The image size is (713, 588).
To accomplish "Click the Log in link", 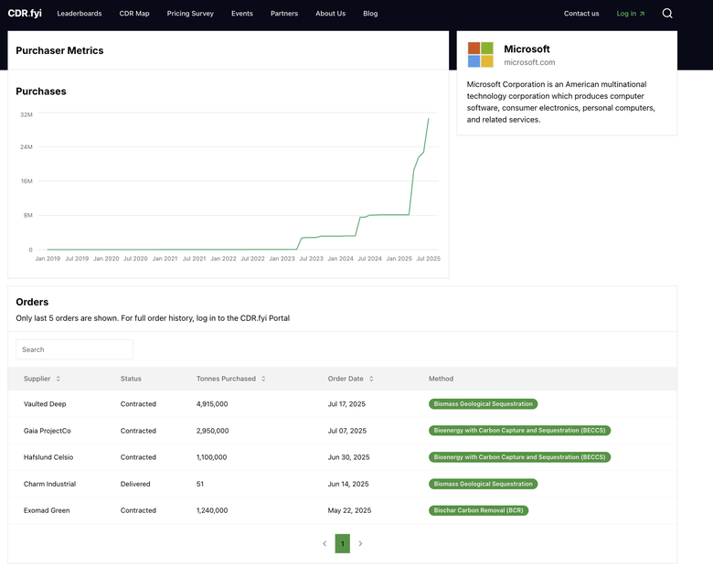I will [x=626, y=14].
